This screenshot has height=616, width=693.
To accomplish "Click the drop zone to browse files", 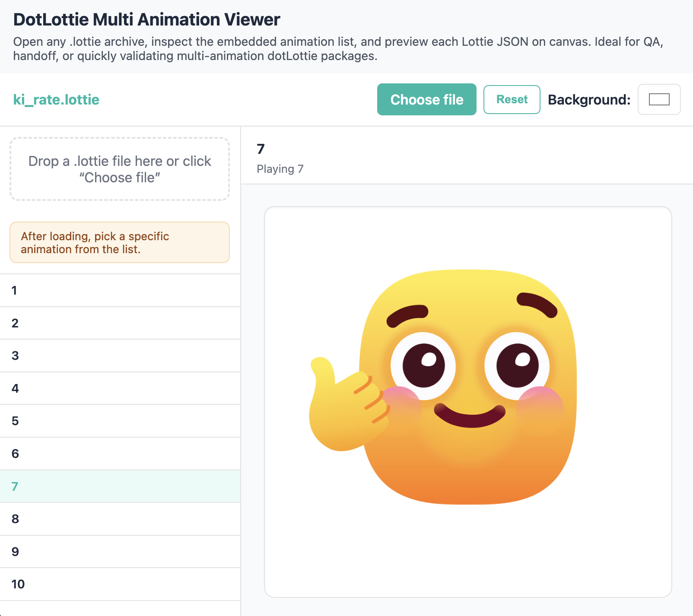I will click(x=120, y=169).
